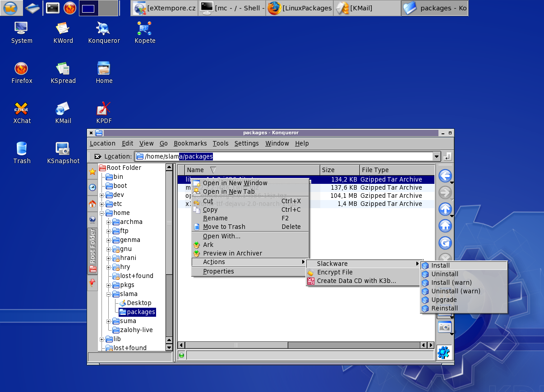The image size is (544, 392).
Task: Expand the etc folder in tree
Action: (x=102, y=204)
